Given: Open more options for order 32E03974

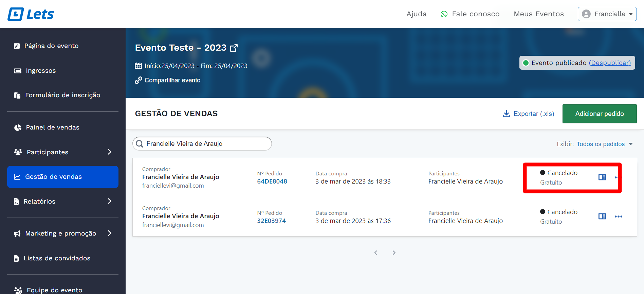Looking at the screenshot, I should 618,217.
